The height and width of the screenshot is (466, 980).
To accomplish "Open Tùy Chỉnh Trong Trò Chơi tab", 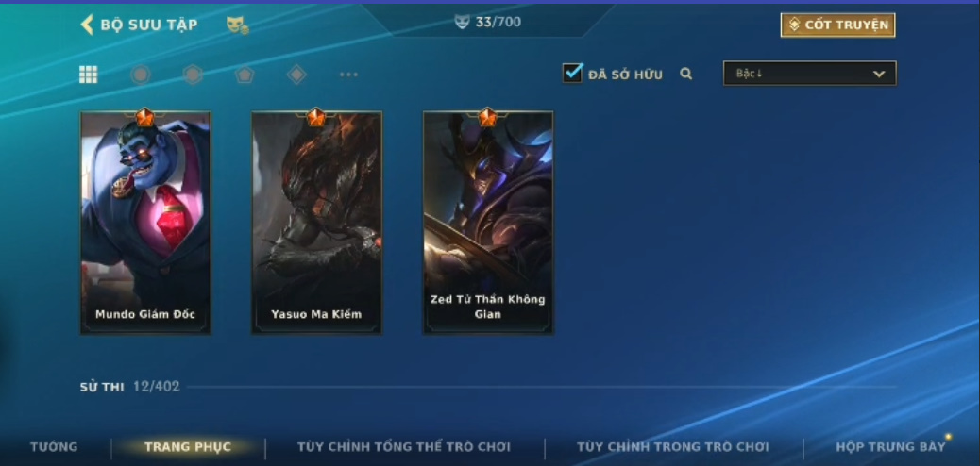I will (x=672, y=446).
